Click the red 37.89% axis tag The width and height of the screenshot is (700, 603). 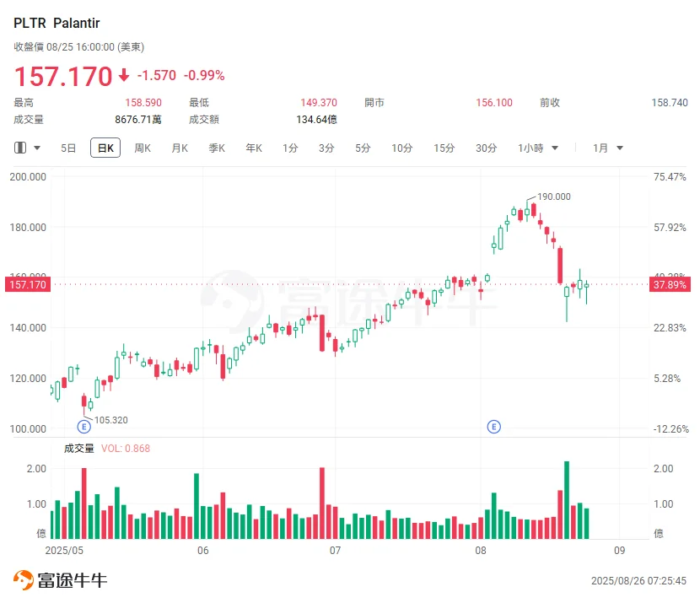670,285
